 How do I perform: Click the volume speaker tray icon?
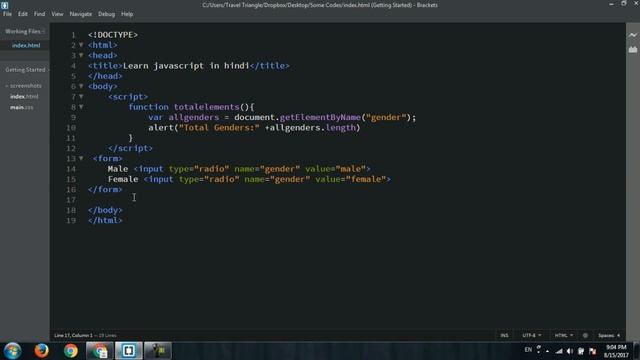pyautogui.click(x=570, y=351)
